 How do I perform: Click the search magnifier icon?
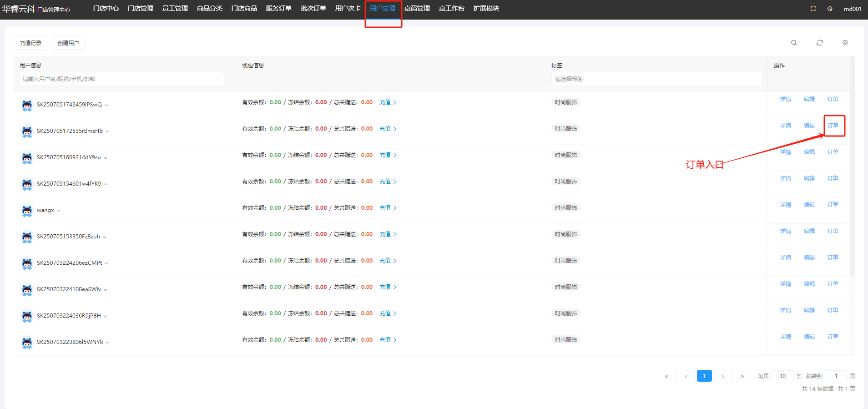[x=794, y=43]
